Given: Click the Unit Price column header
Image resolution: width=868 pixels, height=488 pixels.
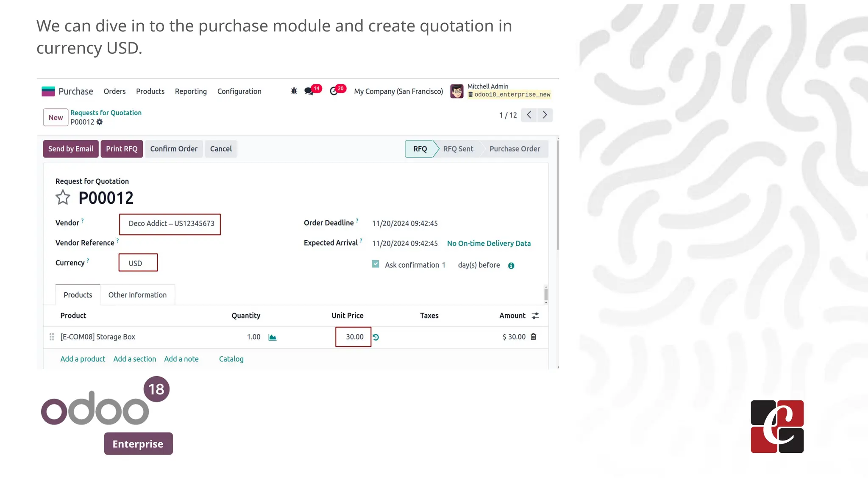Looking at the screenshot, I should (x=348, y=316).
